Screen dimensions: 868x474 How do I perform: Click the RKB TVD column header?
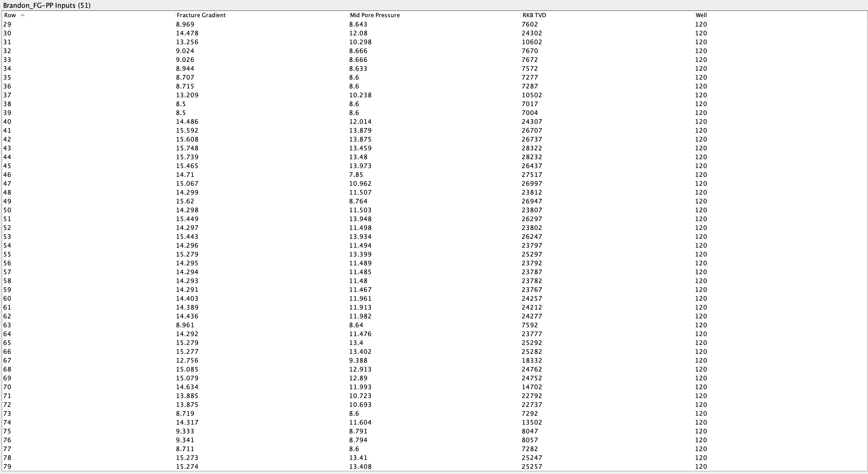pos(534,15)
